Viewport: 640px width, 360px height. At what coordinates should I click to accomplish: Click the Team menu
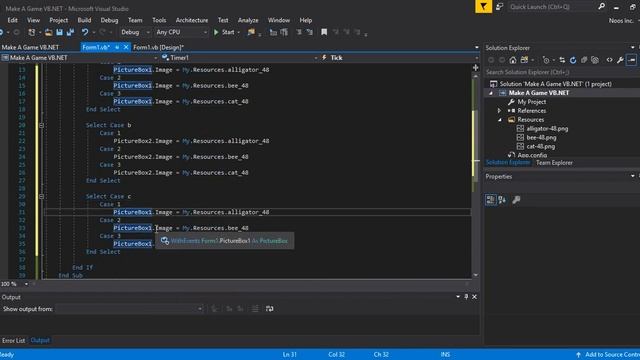(135, 20)
